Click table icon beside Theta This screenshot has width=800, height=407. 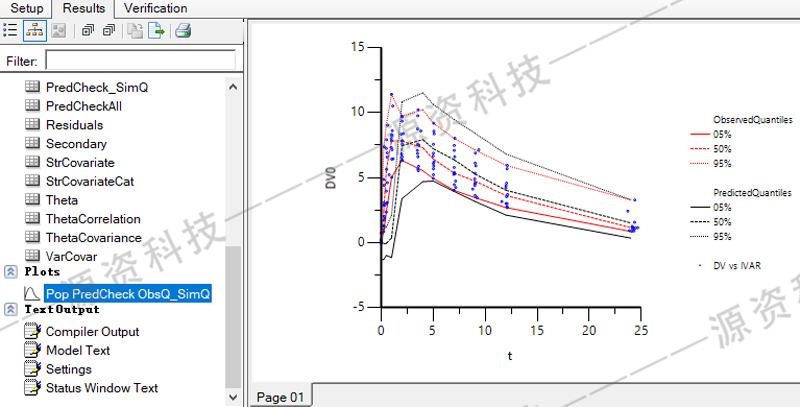pos(32,200)
